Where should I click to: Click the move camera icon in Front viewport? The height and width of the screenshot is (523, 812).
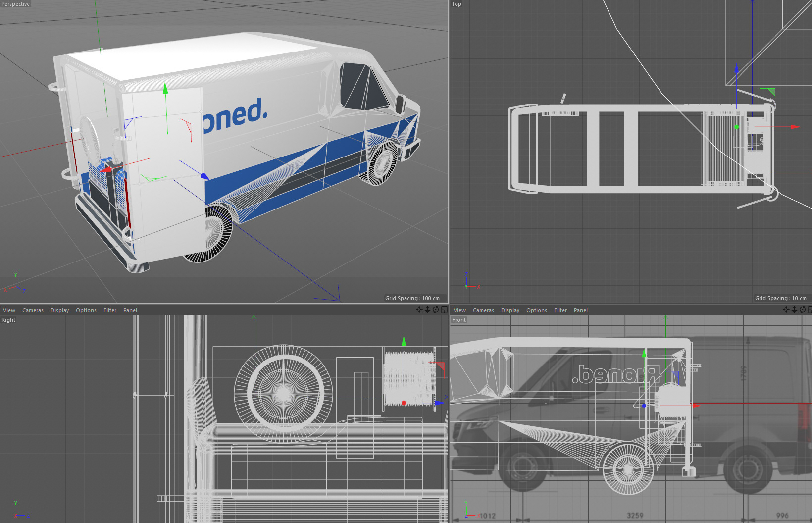coord(786,310)
